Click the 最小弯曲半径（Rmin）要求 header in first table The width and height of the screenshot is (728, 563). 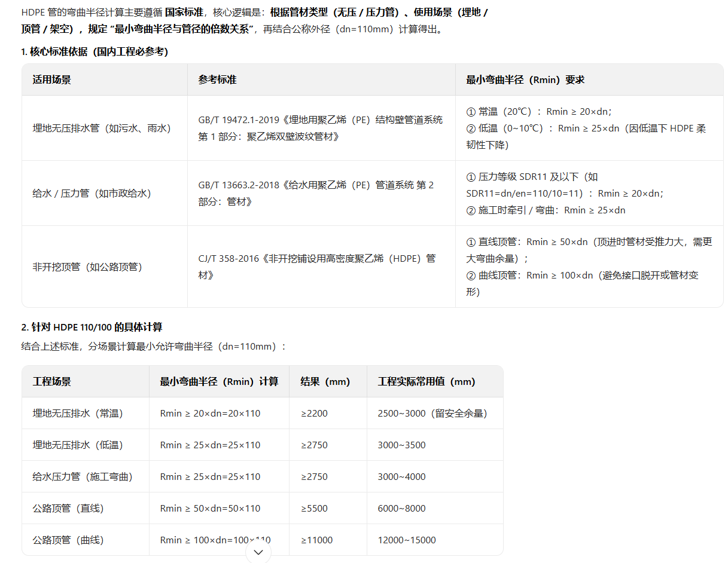pyautogui.click(x=525, y=79)
